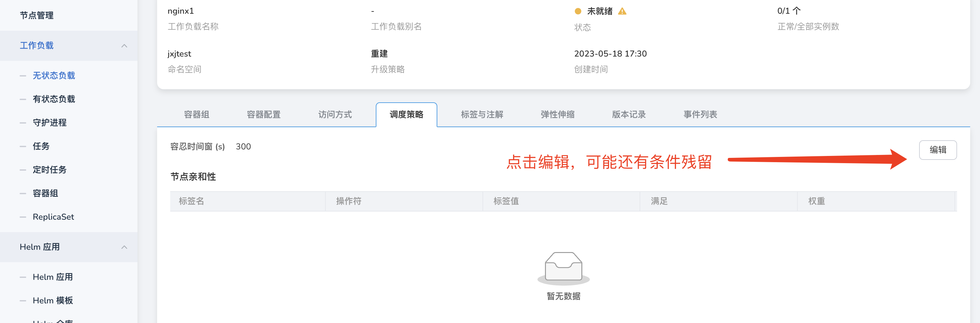
Task: Click the 重建 upgrade strategy value
Action: tap(379, 54)
